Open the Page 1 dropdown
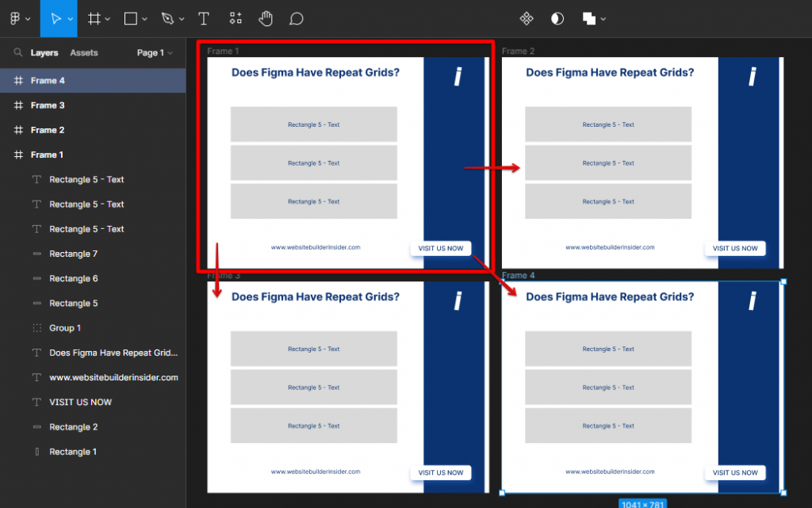 153,52
